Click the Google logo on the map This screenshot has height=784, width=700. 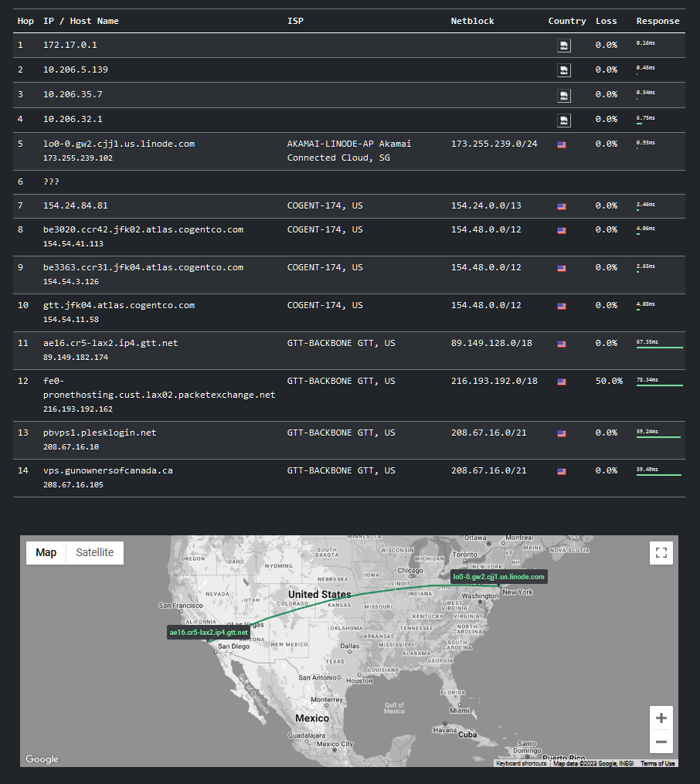[42, 759]
